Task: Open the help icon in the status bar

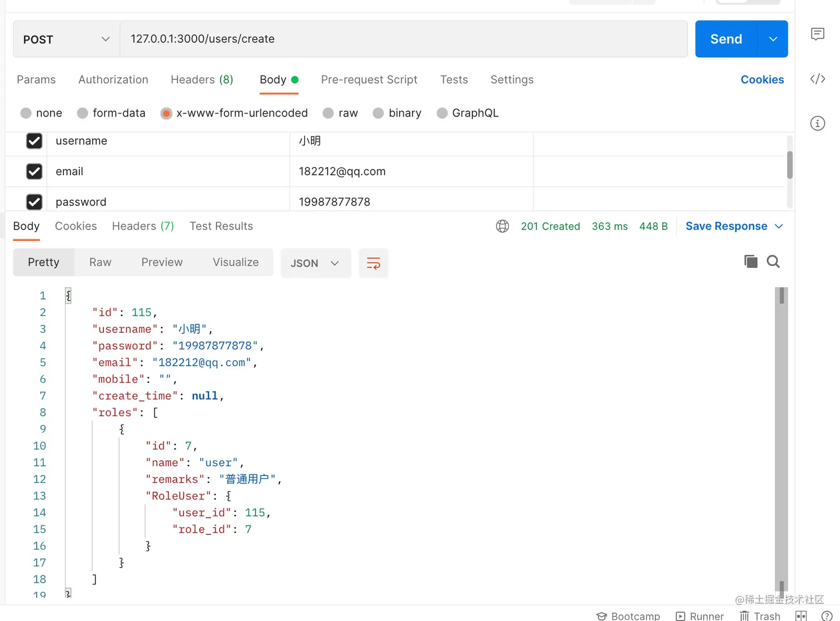Action: click(827, 616)
